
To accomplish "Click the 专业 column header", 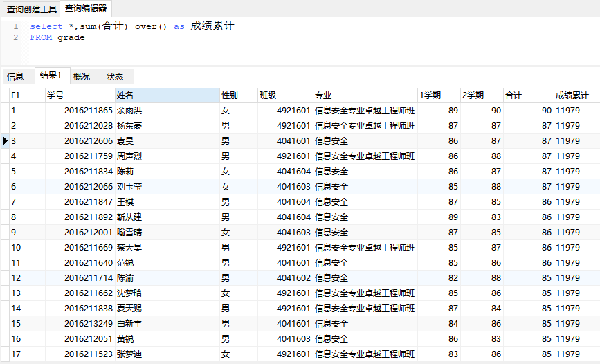I will 365,95.
